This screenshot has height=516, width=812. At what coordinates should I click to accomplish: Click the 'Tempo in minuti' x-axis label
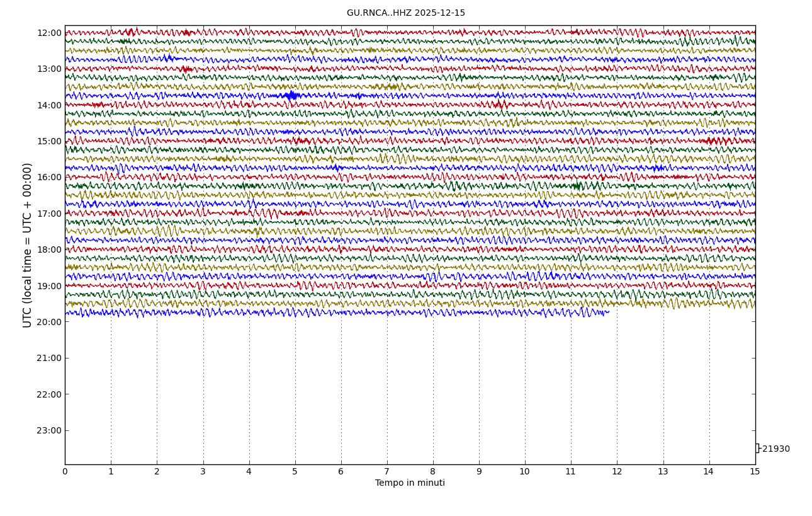click(410, 483)
